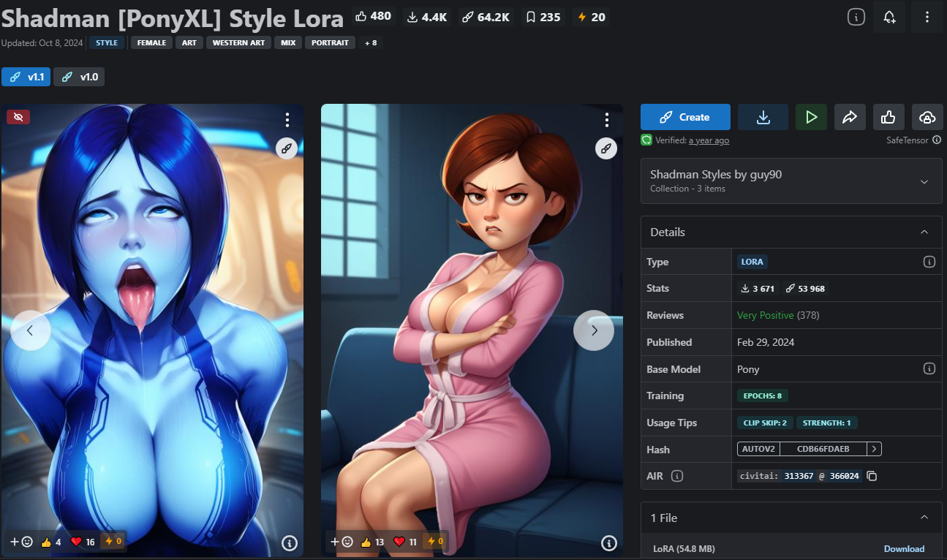Click the STRENGTH: 1 usage tip badge
Image resolution: width=947 pixels, height=560 pixels.
[x=826, y=423]
